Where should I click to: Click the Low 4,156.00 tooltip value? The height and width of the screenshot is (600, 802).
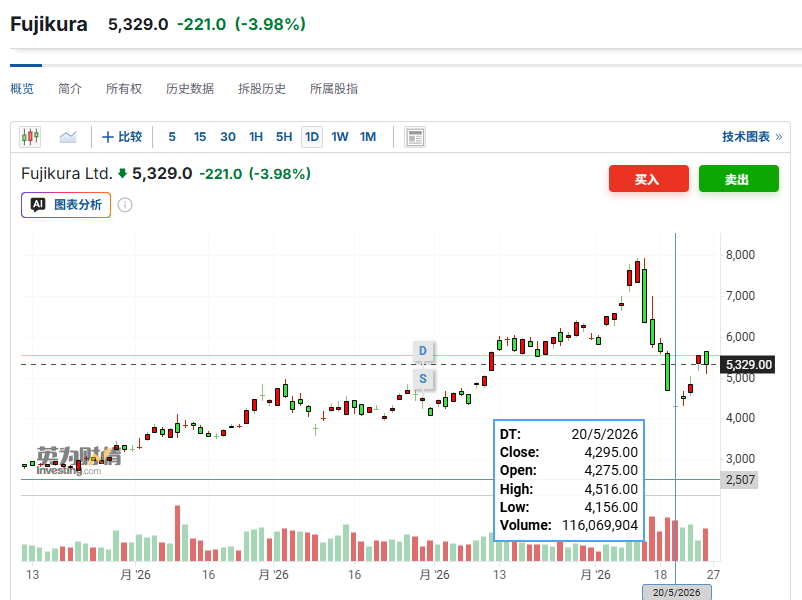[611, 507]
